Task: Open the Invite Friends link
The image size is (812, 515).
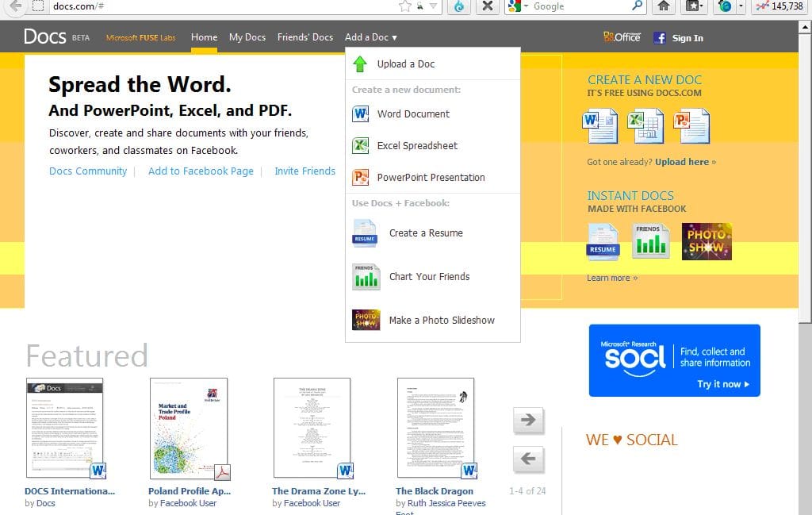Action: click(x=305, y=171)
